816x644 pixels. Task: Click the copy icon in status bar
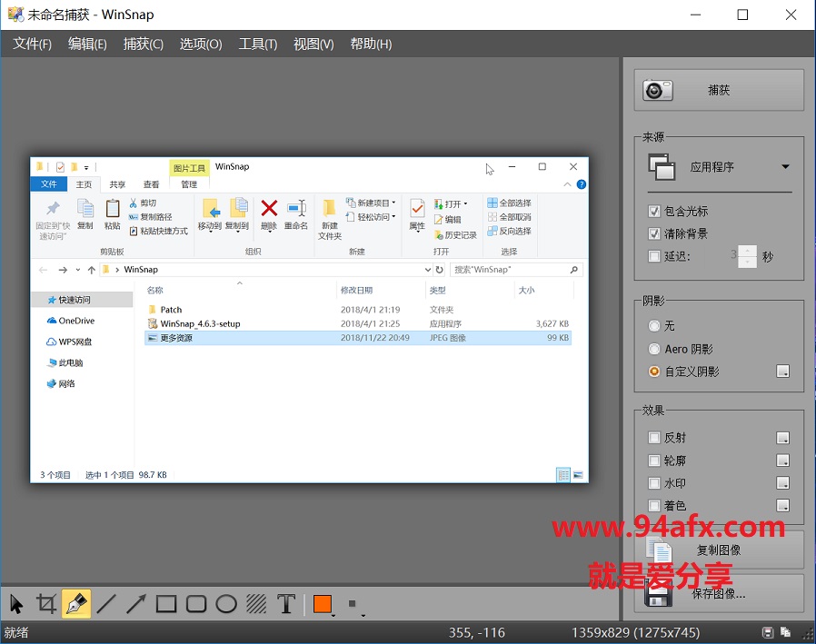[785, 632]
